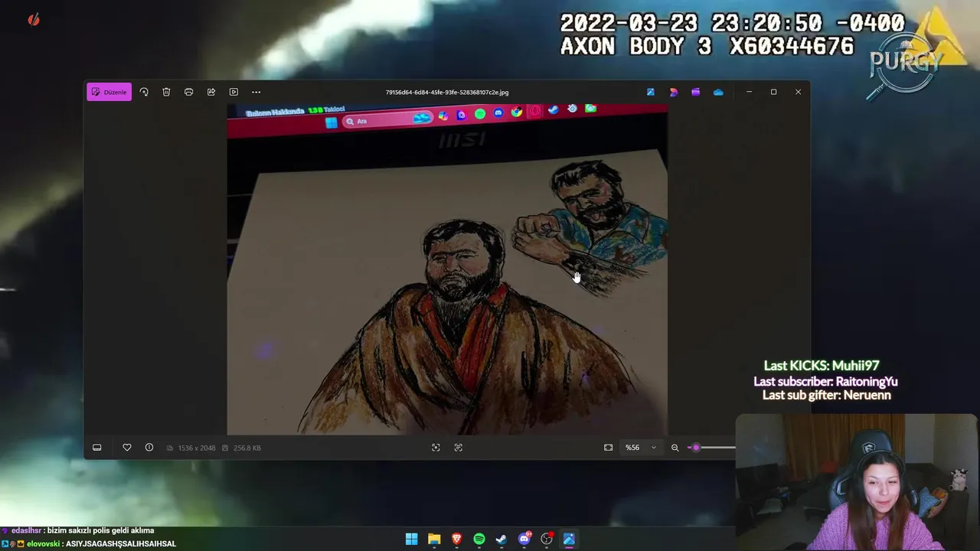Click the Düzenle edit button
This screenshot has height=551, width=980.
tap(109, 92)
